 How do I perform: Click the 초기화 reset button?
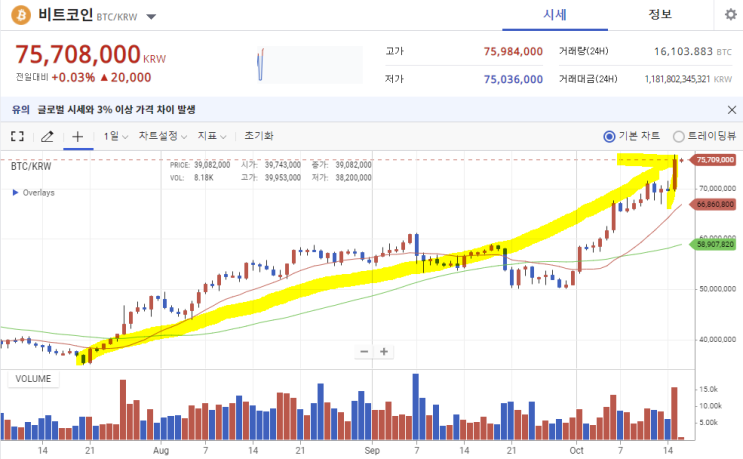coord(259,136)
